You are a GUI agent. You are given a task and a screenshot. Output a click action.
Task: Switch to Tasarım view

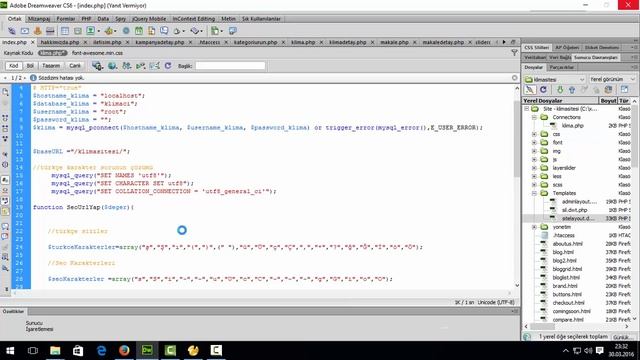[x=51, y=65]
